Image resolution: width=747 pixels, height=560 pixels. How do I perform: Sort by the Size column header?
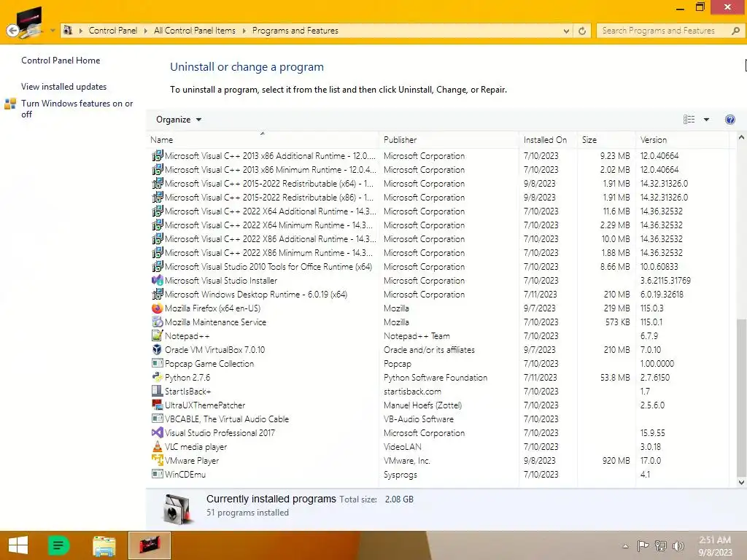tap(606, 140)
